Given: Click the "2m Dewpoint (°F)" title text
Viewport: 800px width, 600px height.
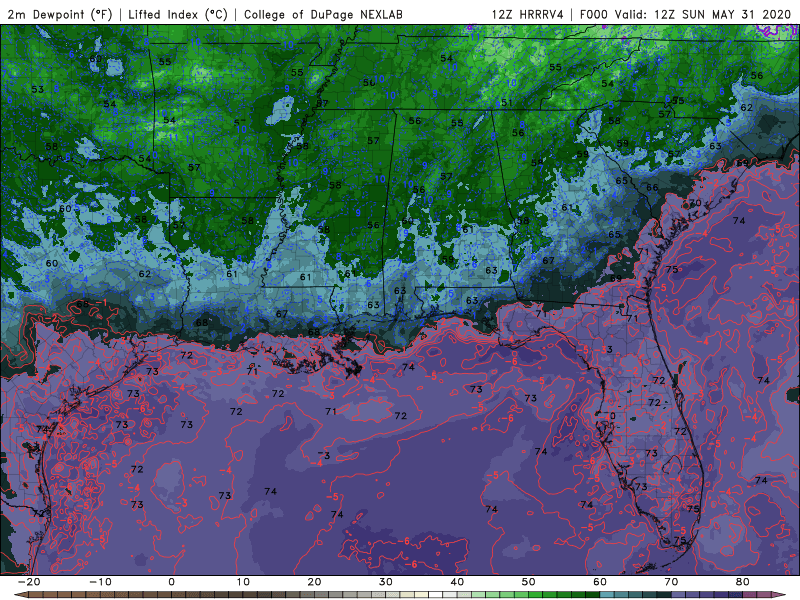Looking at the screenshot, I should [x=60, y=14].
